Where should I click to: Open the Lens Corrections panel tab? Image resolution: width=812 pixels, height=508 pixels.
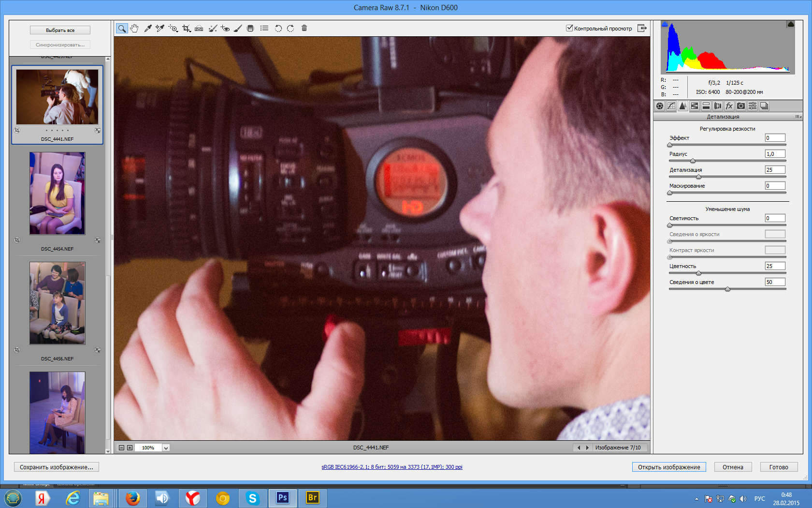click(x=718, y=106)
